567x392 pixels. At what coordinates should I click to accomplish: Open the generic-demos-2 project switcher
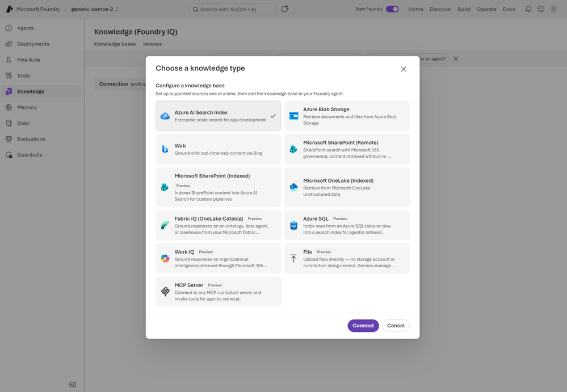95,9
